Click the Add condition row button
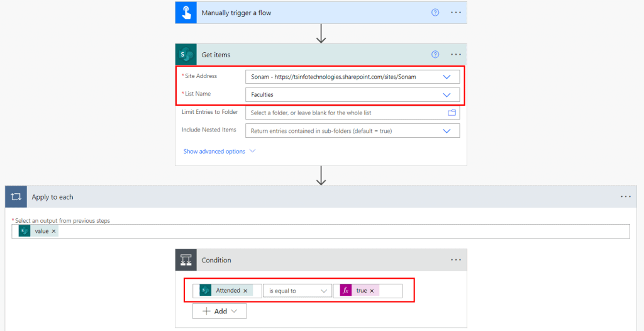 click(x=219, y=311)
